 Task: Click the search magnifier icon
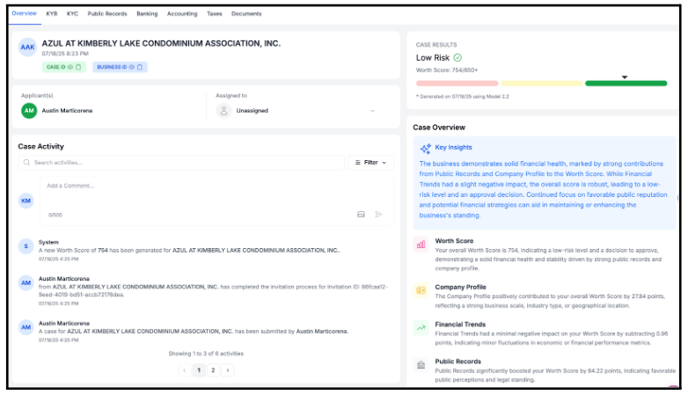click(x=27, y=162)
